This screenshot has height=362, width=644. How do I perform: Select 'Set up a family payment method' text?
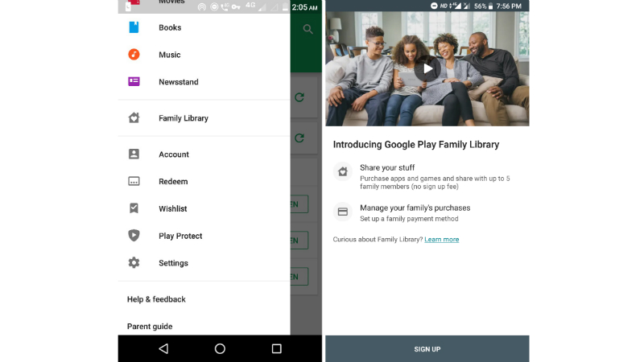coord(409,219)
